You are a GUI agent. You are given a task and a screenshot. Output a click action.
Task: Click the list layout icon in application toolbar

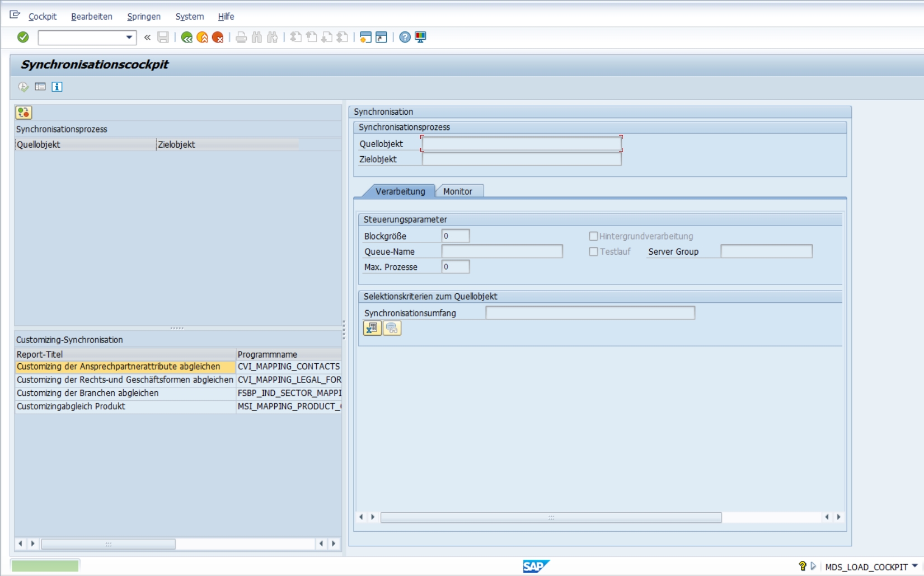pos(40,87)
